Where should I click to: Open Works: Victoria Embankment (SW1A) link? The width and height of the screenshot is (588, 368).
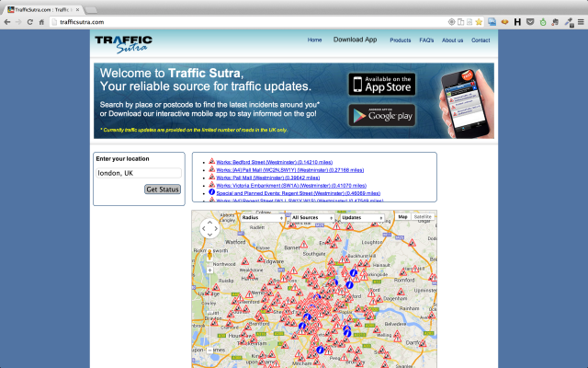pyautogui.click(x=291, y=186)
